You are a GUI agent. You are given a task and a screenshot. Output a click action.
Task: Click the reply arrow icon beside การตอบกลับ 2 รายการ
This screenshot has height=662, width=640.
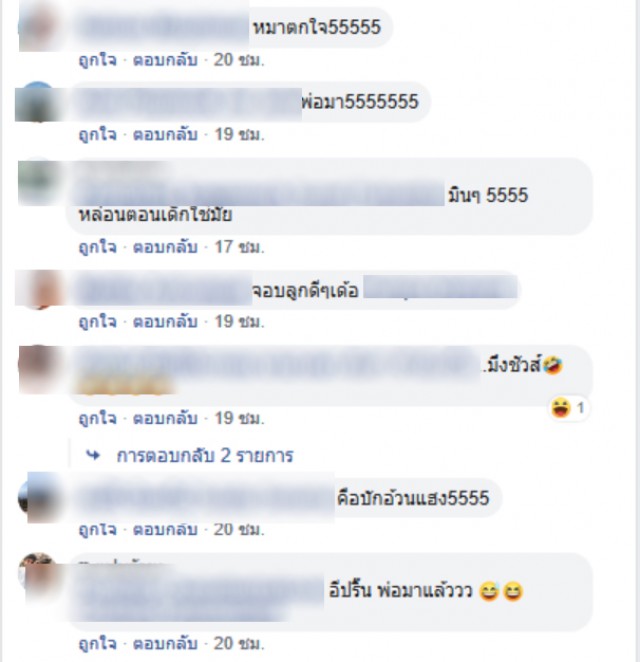coord(93,455)
